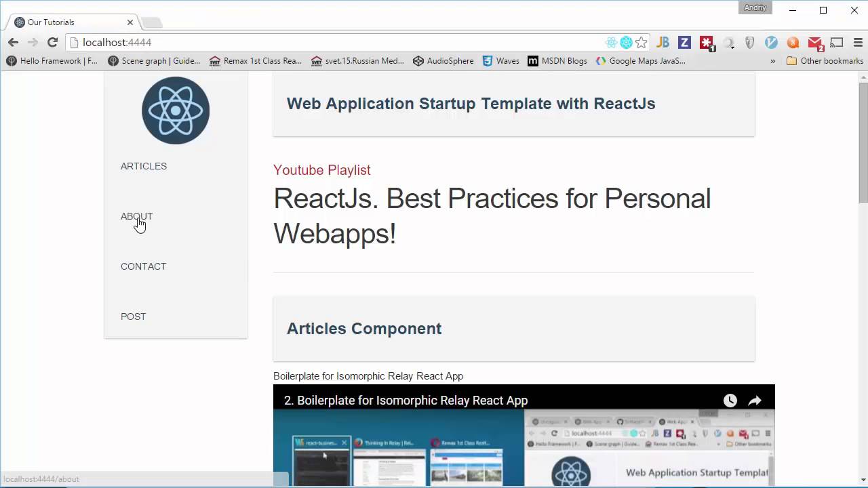Open the Chrome hamburger menu

click(856, 42)
